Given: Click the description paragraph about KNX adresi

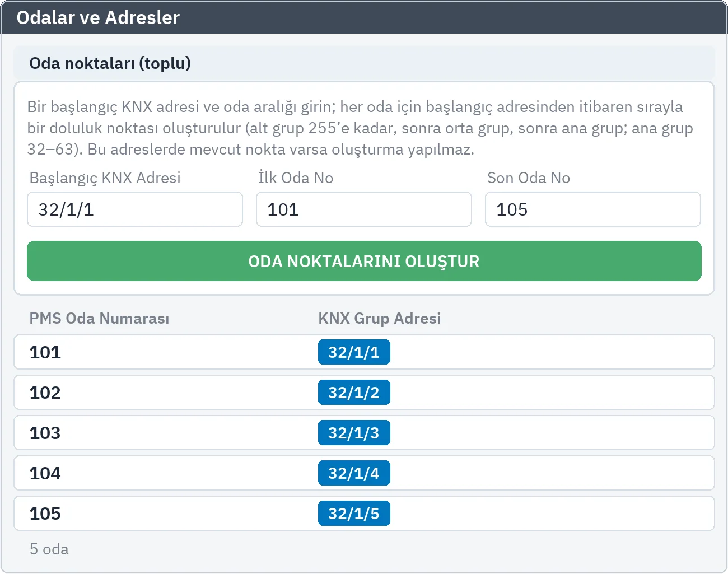Looking at the screenshot, I should [x=360, y=128].
